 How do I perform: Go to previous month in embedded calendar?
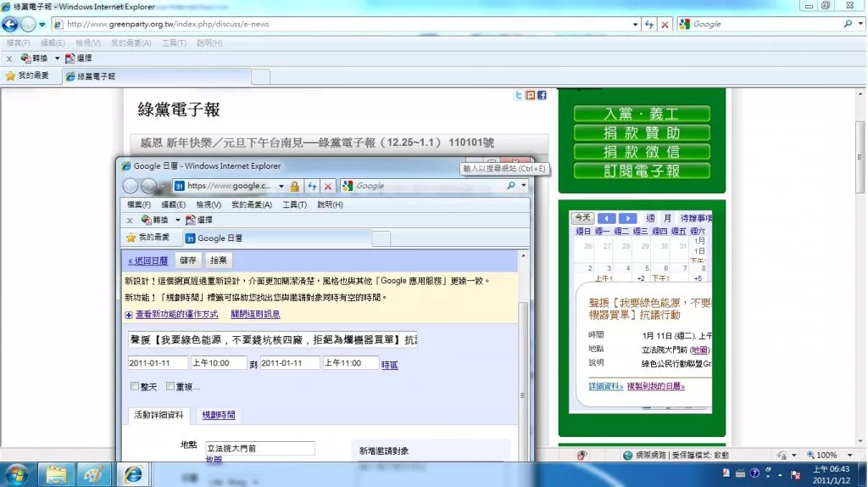pos(607,218)
